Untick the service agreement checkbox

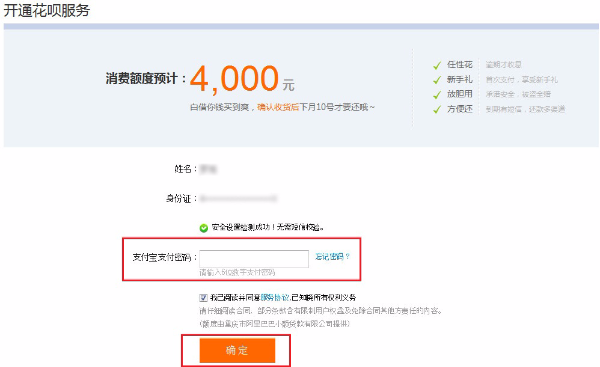pyautogui.click(x=203, y=298)
